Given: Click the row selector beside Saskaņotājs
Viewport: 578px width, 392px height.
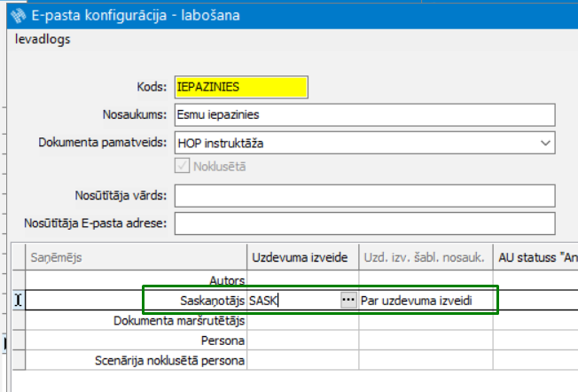Looking at the screenshot, I should pos(19,300).
